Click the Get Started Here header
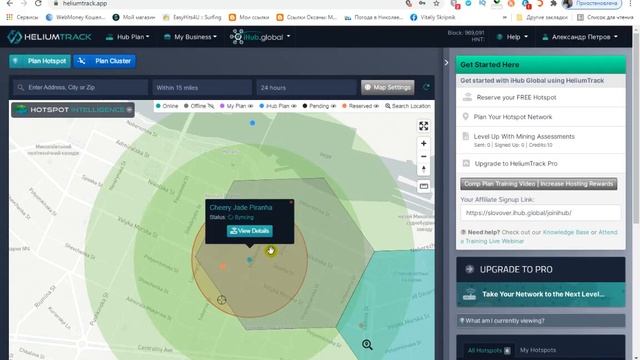This screenshot has height=360, width=640. coord(540,64)
